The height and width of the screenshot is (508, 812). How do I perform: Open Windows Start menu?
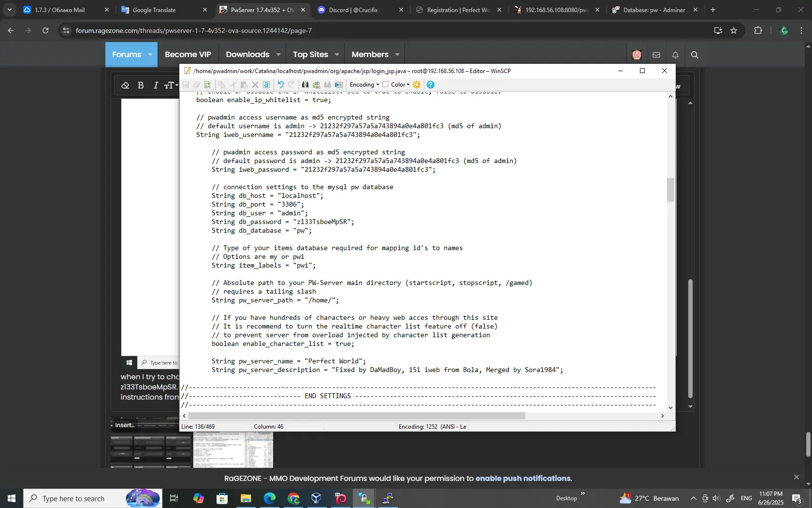tap(12, 498)
